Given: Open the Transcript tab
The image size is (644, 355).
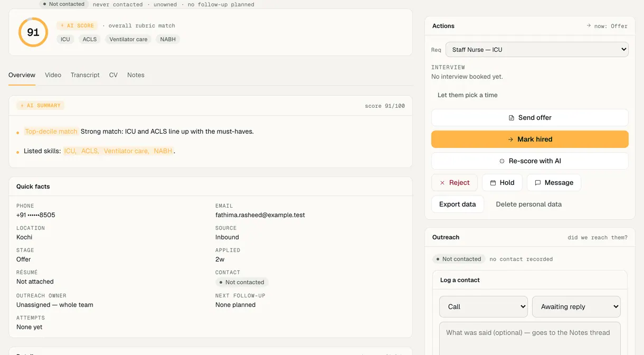Looking at the screenshot, I should [x=85, y=75].
